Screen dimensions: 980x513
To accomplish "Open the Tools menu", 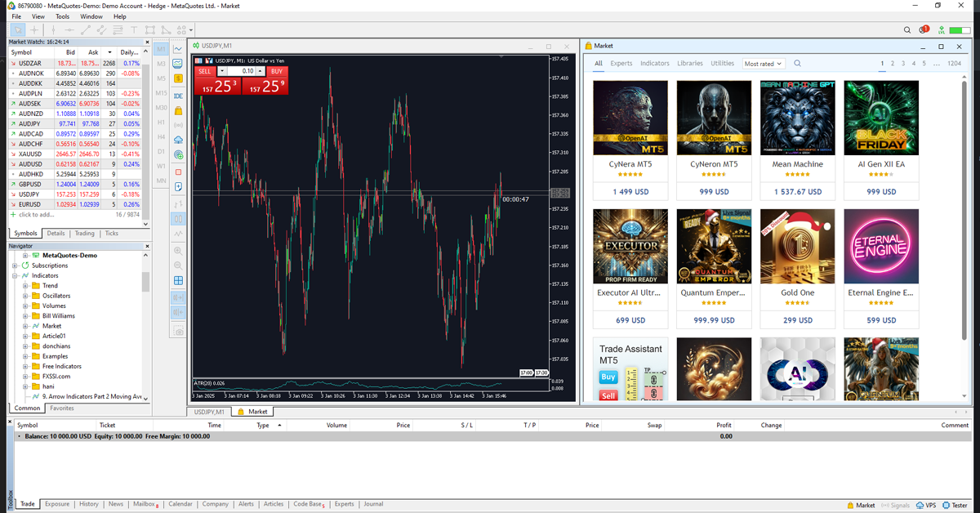I will point(61,16).
